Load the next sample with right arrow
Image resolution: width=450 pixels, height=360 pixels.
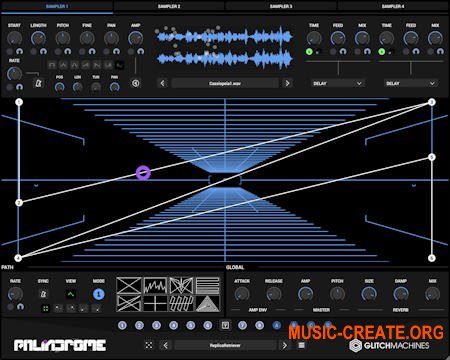(x=287, y=83)
